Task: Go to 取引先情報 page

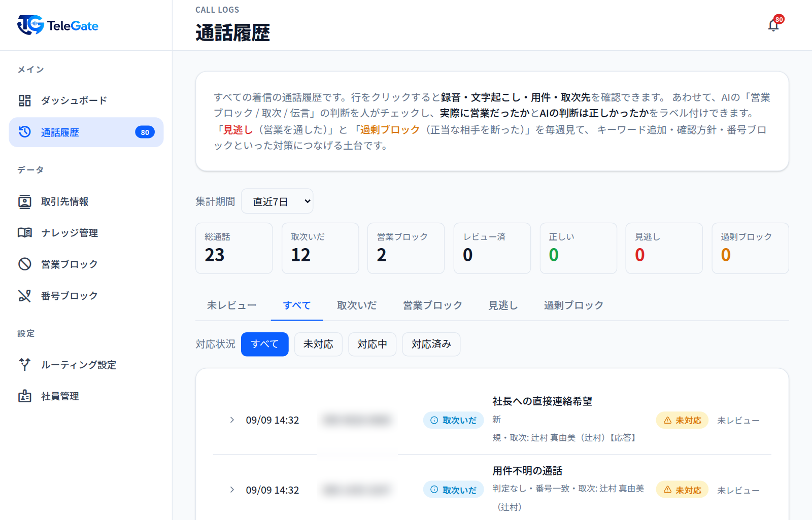Action: [86, 201]
